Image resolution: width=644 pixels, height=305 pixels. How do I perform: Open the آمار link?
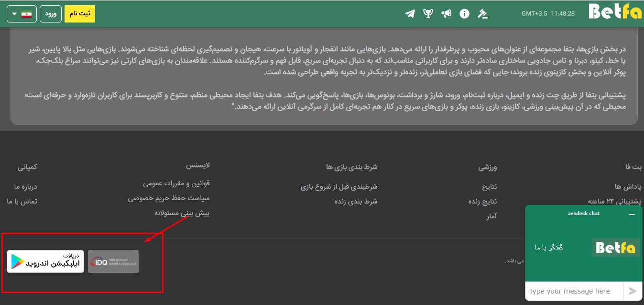click(491, 216)
